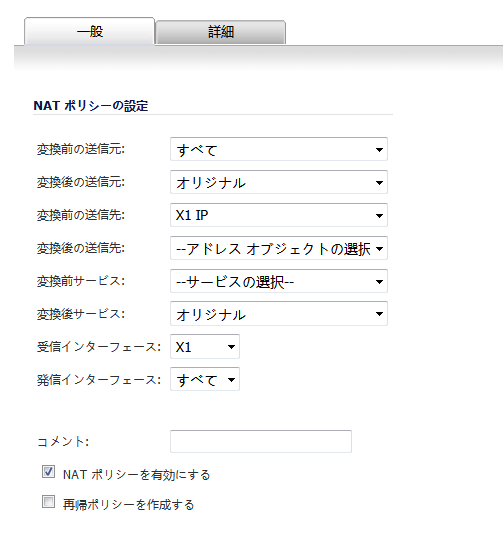The width and height of the screenshot is (503, 534).
Task: Open the 変換前の送信元 dropdown
Action: pos(279,149)
